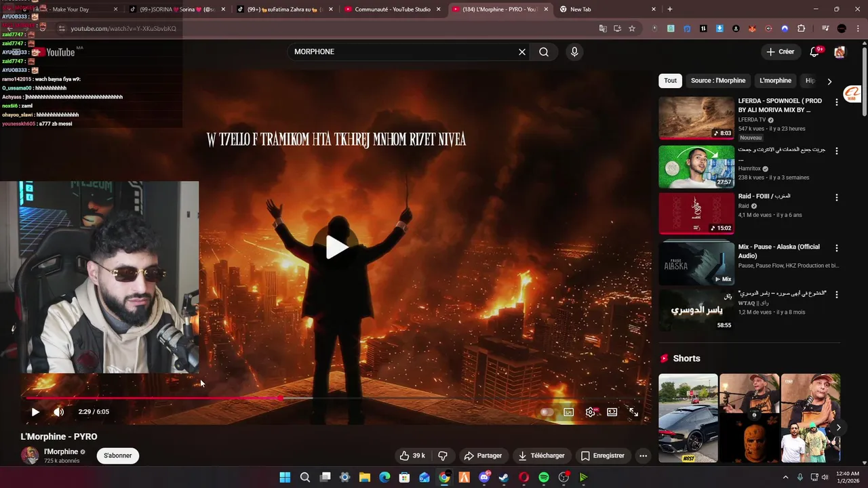Open Steam from the taskbar
Image resolution: width=868 pixels, height=488 pixels.
coord(503,477)
